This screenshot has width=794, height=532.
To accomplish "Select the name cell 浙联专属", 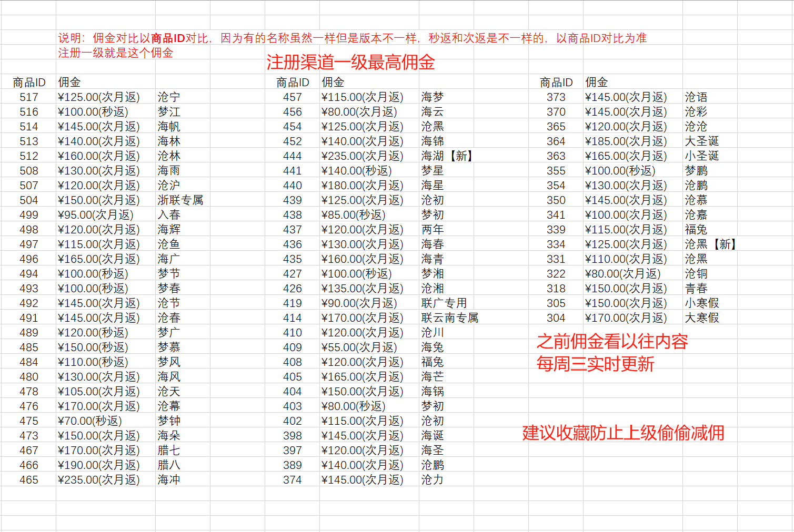I will (x=183, y=200).
